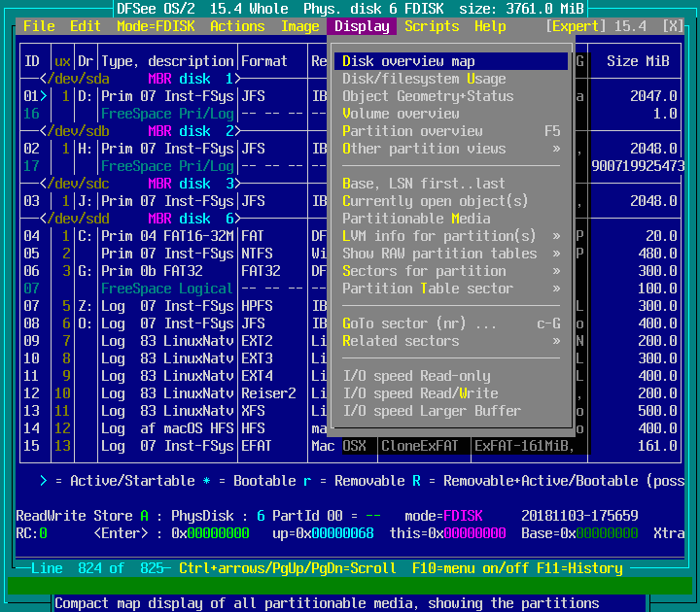Open the Scripts menu
This screenshot has width=700, height=612.
pyautogui.click(x=432, y=26)
